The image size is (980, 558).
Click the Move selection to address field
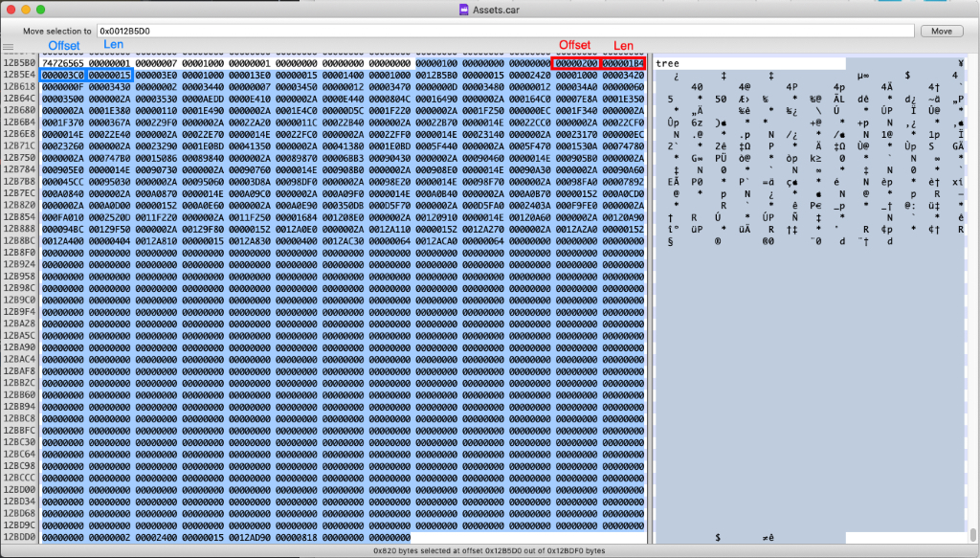click(x=504, y=31)
